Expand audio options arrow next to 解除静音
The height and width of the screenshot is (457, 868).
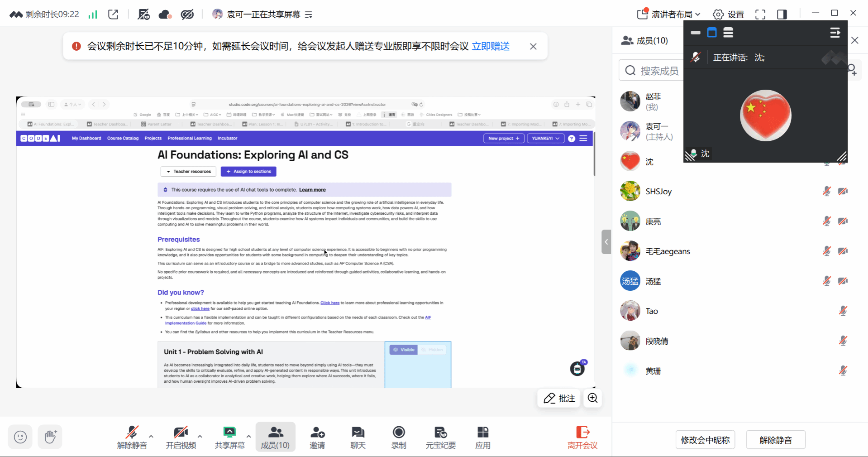tap(151, 436)
